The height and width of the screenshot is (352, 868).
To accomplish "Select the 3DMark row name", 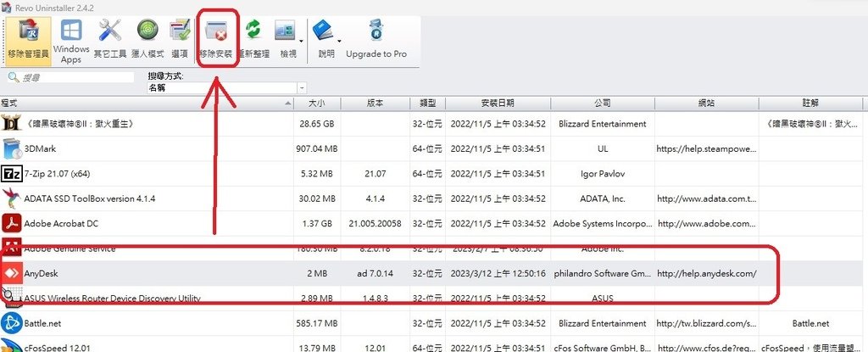I will tap(40, 148).
